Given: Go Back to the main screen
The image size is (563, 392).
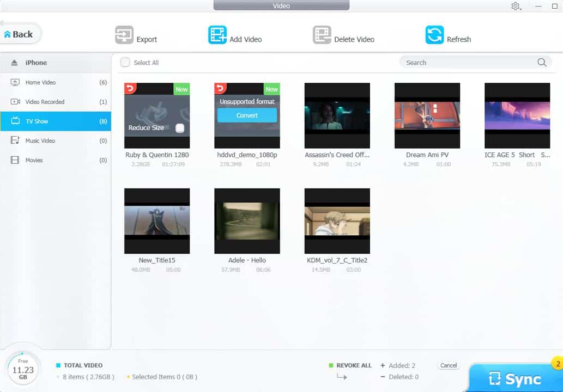Looking at the screenshot, I should tap(20, 34).
